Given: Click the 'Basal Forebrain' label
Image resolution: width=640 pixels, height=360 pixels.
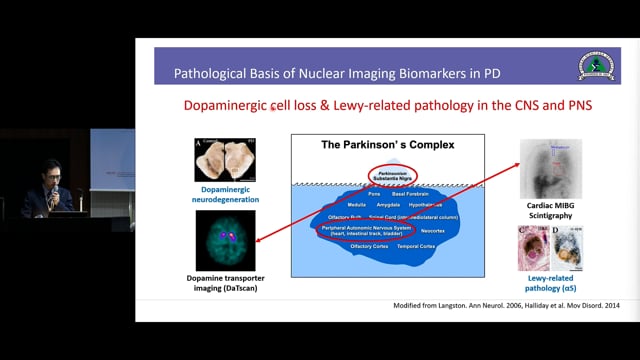Looking at the screenshot, I should [410, 194].
